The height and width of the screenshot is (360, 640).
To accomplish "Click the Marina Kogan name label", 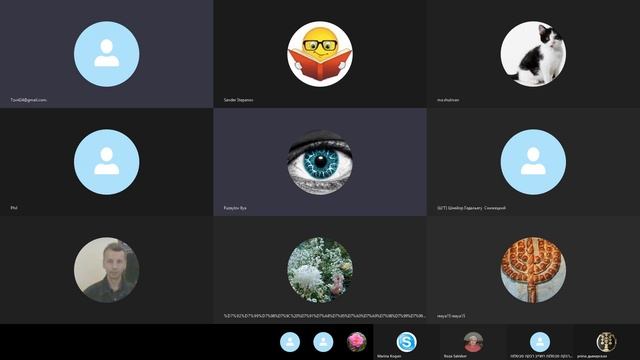I will tap(389, 356).
